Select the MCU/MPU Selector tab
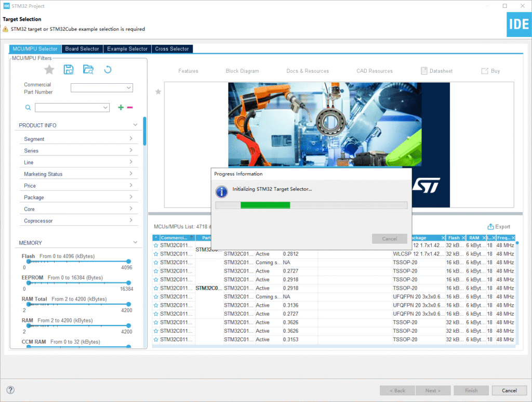Image resolution: width=532 pixels, height=402 pixels. 35,49
